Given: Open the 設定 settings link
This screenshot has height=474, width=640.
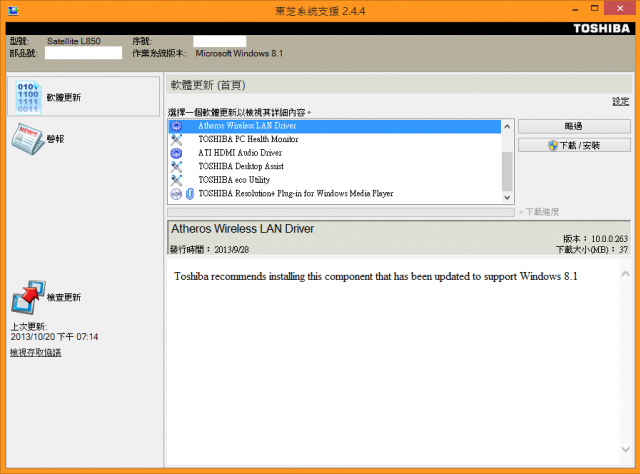Looking at the screenshot, I should 620,101.
